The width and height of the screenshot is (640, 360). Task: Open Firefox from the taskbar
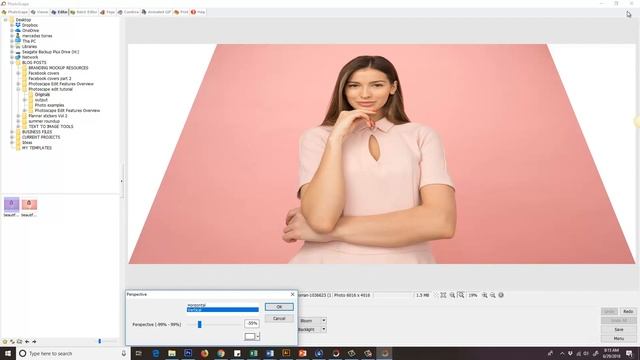point(204,353)
